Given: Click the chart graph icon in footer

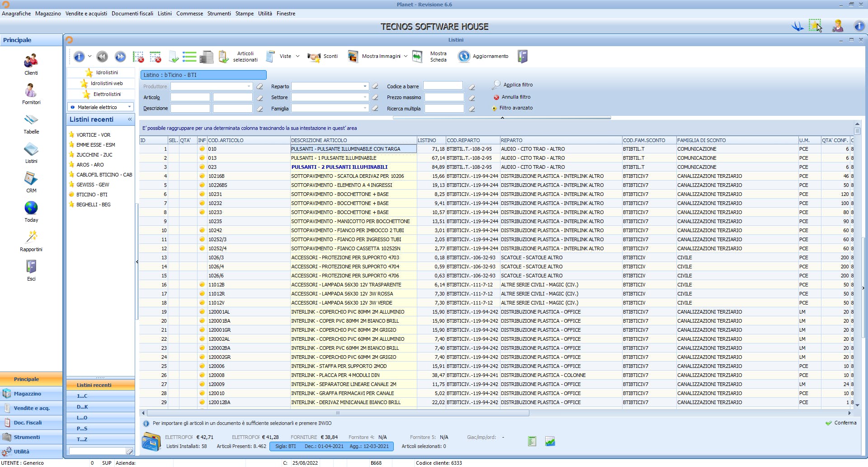Looking at the screenshot, I should pyautogui.click(x=550, y=441).
